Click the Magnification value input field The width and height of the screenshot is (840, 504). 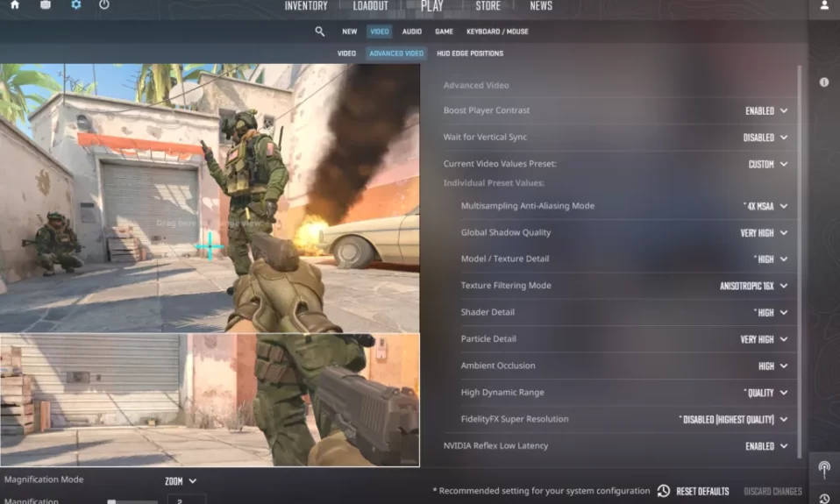[x=187, y=500]
